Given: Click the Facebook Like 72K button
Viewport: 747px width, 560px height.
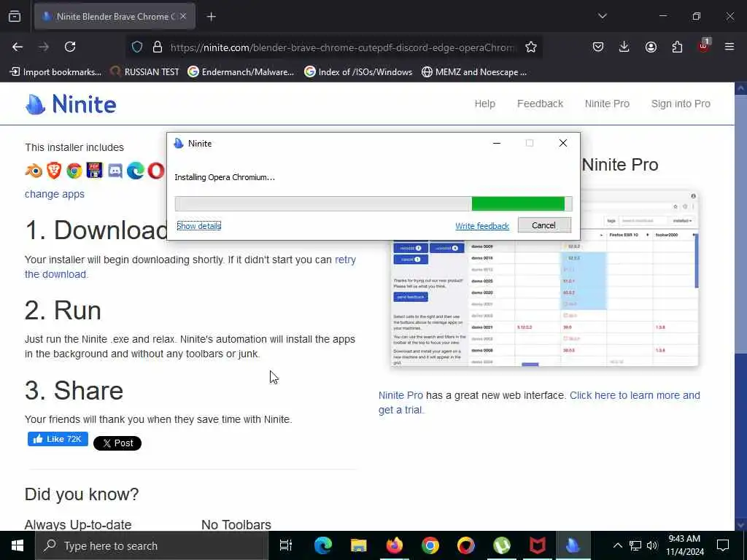Looking at the screenshot, I should pyautogui.click(x=58, y=438).
